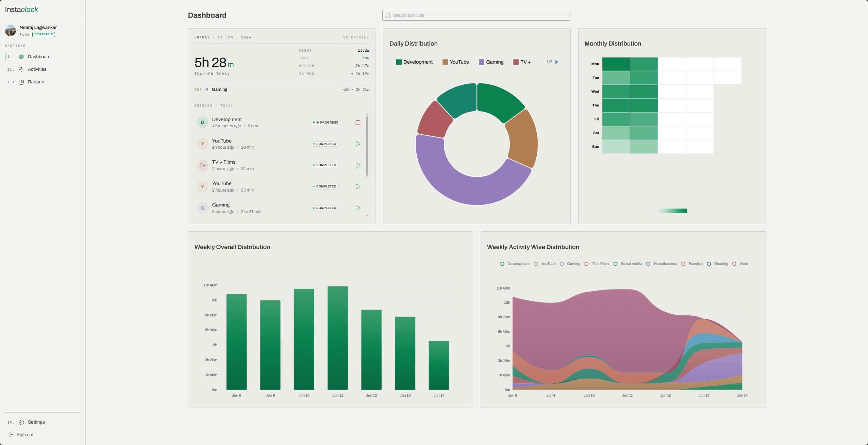Image resolution: width=868 pixels, height=445 pixels.
Task: Click the 35 min YouTube Y avatar
Action: [x=202, y=186]
